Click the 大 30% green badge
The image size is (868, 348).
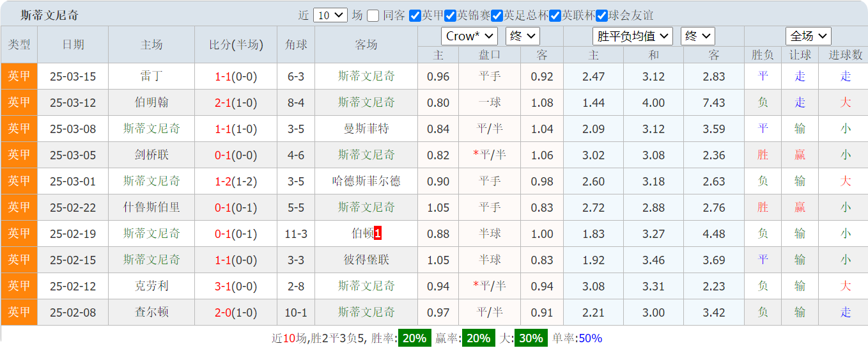[531, 338]
